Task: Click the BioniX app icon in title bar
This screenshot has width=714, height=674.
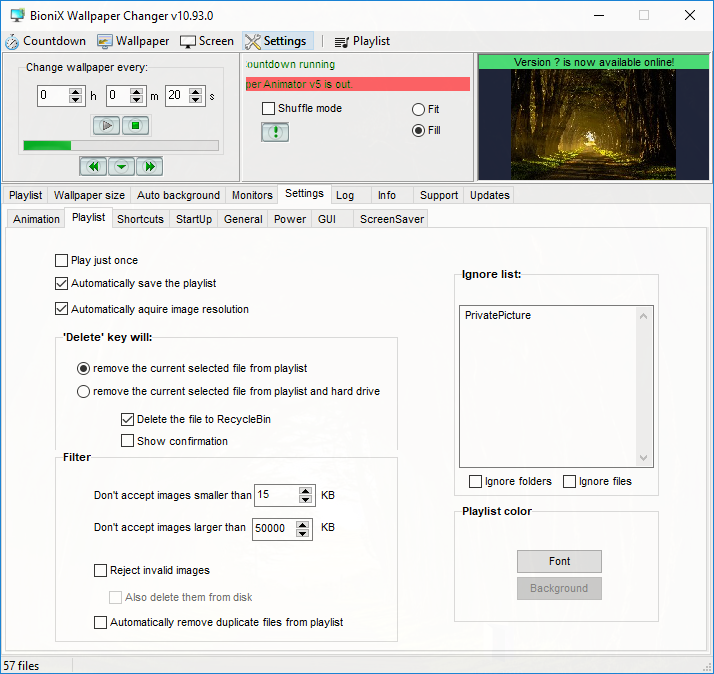Action: click(17, 15)
